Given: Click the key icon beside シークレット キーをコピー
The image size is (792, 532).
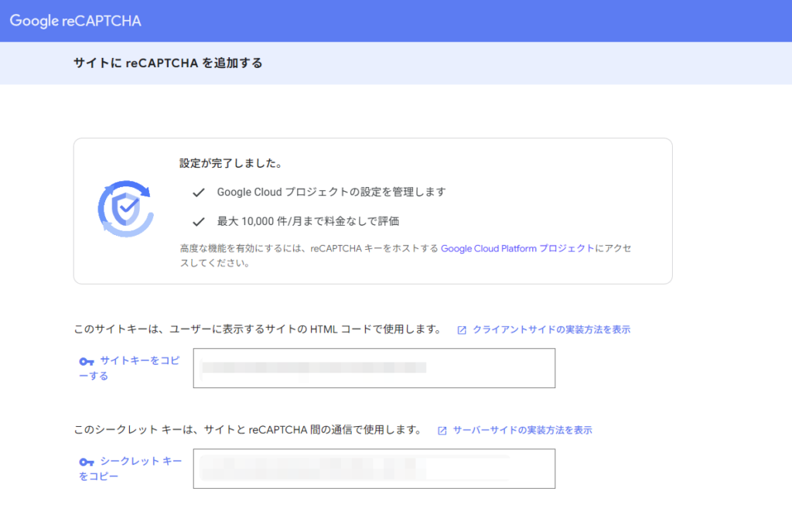Looking at the screenshot, I should click(87, 462).
